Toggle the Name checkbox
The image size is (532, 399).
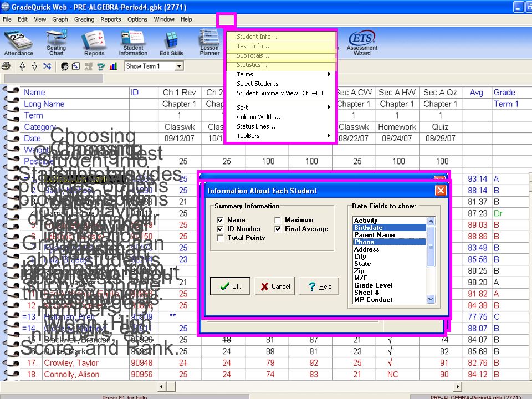(220, 220)
